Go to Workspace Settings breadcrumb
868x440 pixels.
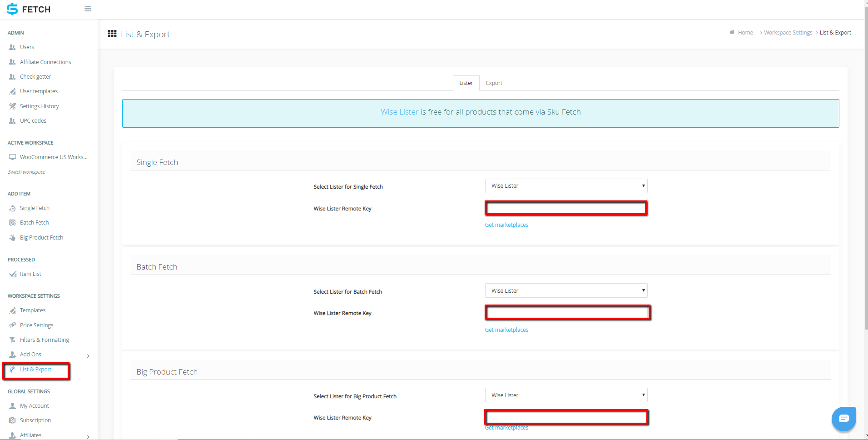788,33
